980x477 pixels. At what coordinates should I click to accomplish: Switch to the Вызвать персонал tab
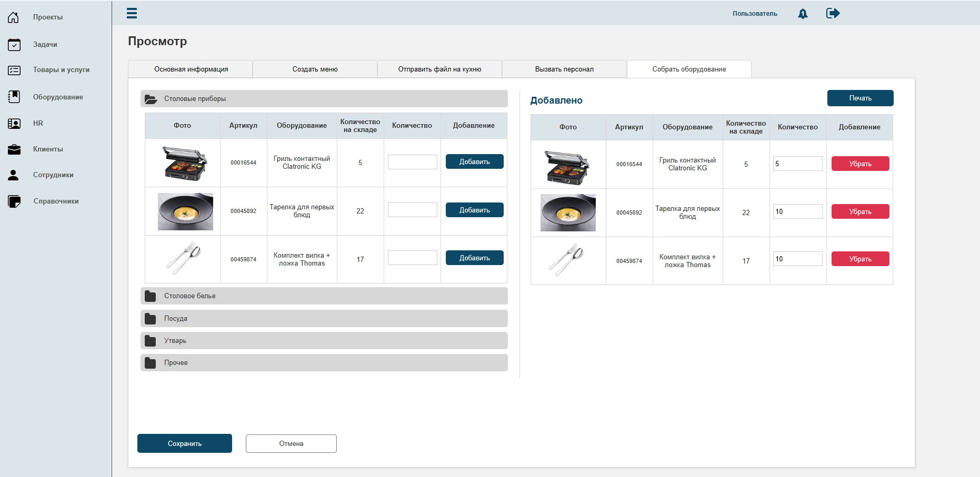click(x=564, y=69)
